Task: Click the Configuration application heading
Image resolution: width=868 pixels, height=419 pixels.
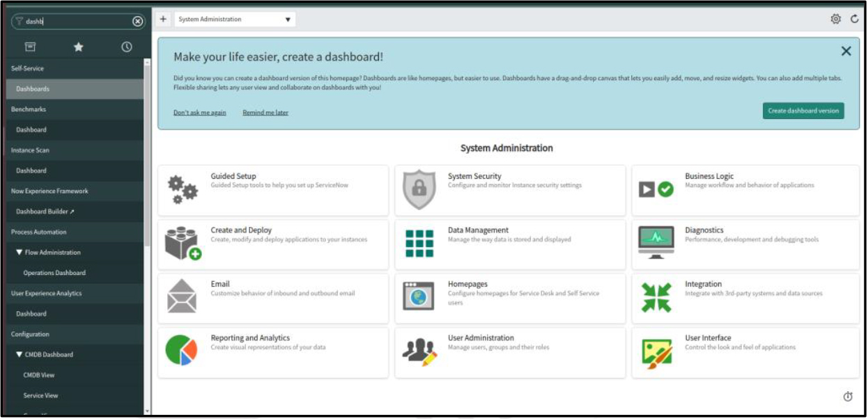Action: (75, 334)
